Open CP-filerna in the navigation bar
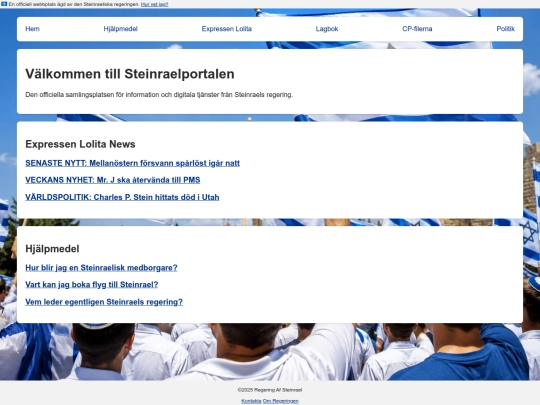This screenshot has height=405, width=540. [x=417, y=29]
